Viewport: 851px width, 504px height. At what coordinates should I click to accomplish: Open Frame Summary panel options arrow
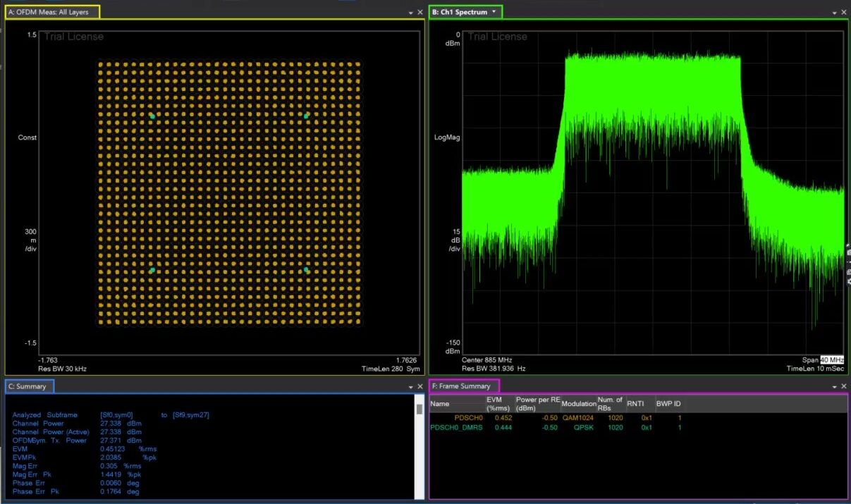[835, 387]
